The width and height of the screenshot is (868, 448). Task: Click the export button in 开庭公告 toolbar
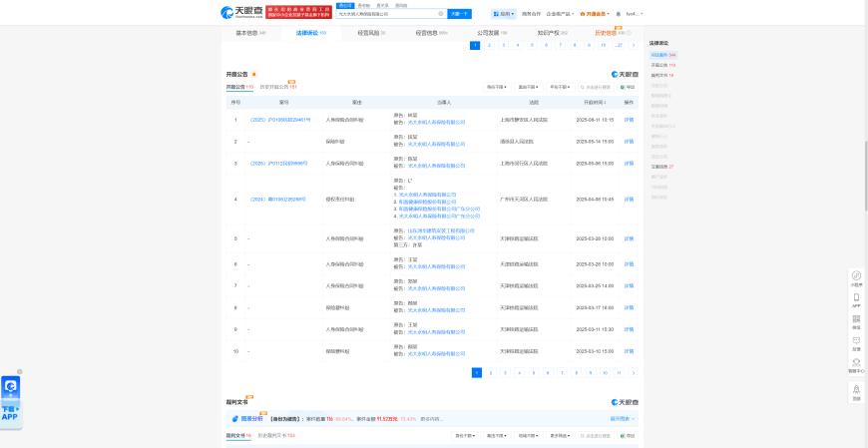(x=628, y=88)
